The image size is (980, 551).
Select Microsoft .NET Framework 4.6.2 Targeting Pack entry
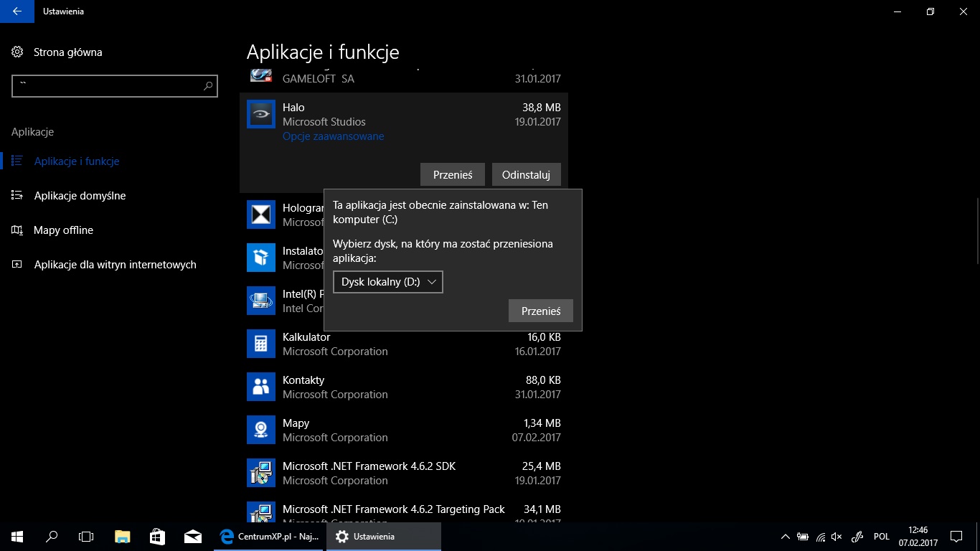393,509
